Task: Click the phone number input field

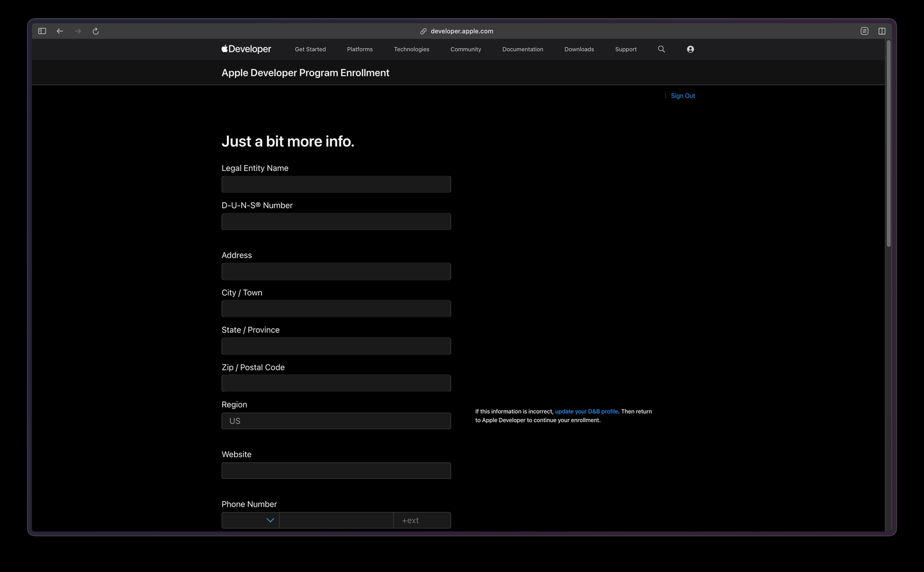Action: [x=337, y=520]
